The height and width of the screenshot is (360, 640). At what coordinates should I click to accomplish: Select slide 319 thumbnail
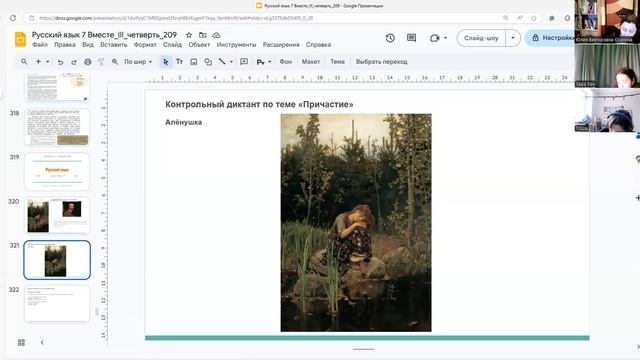[57, 172]
